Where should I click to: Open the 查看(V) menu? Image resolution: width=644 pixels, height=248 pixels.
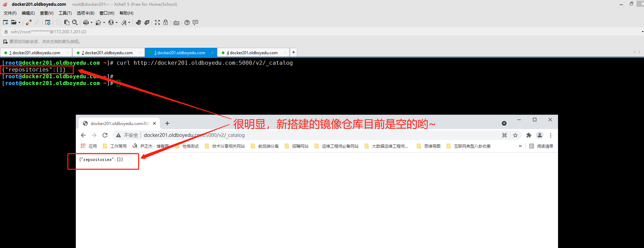[47, 13]
